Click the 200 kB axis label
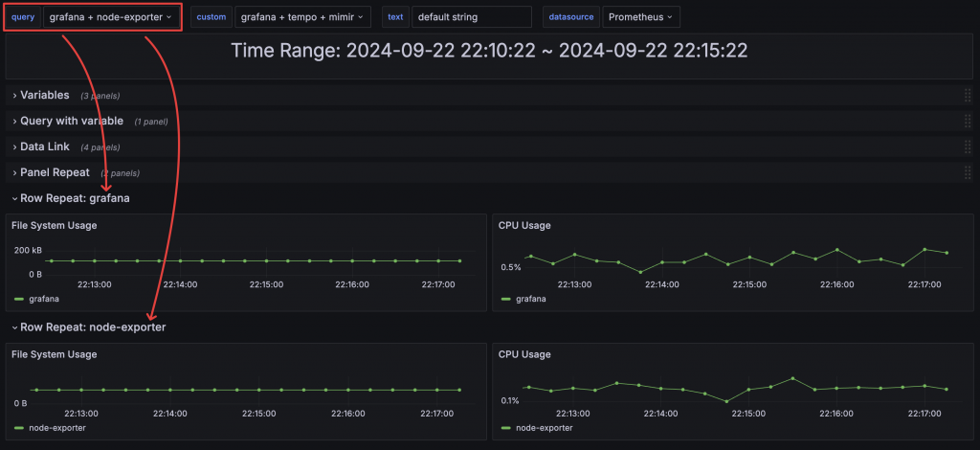Viewport: 980px width, 450px height. point(28,250)
